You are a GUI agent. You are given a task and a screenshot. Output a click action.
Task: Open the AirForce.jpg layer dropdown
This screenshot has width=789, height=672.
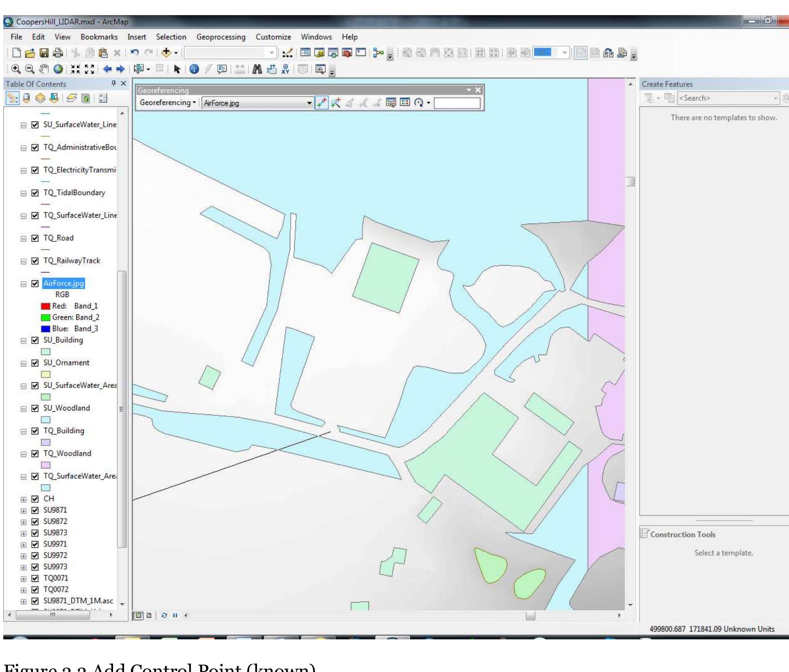click(x=309, y=103)
